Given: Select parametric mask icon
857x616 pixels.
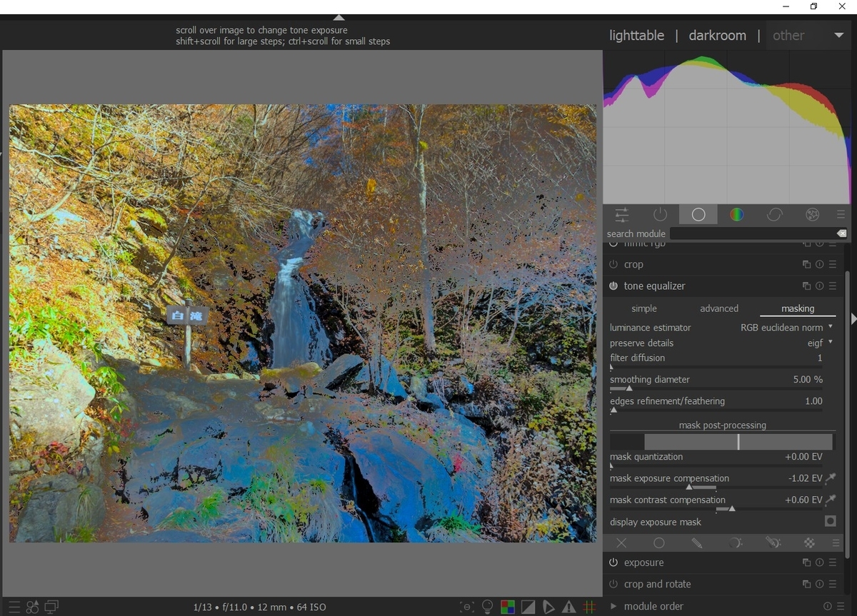Looking at the screenshot, I should pyautogui.click(x=735, y=543).
